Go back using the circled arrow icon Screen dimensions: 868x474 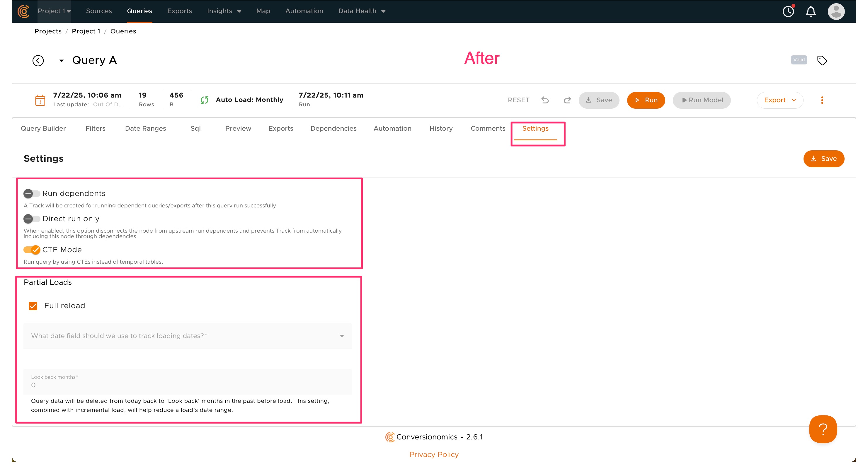coord(38,61)
